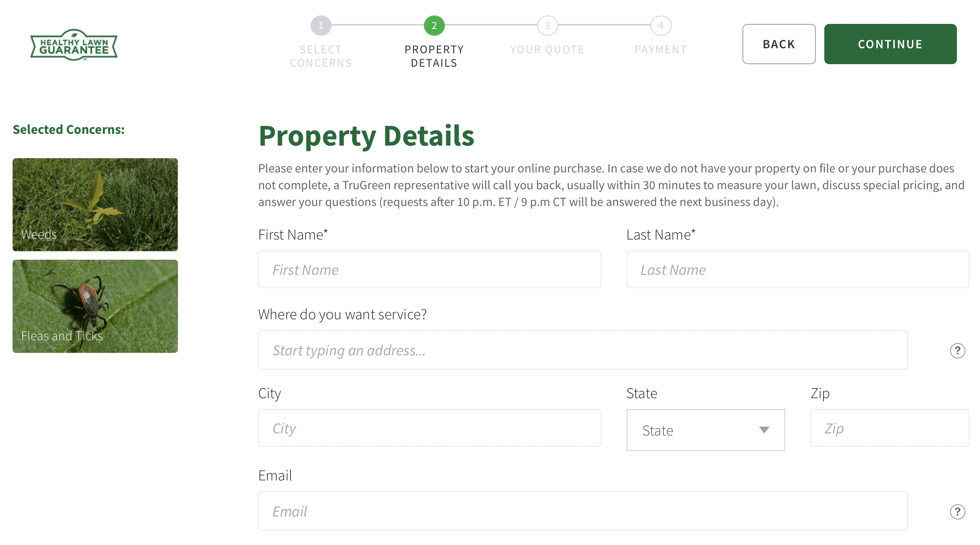
Task: Click the help icon beside address field
Action: click(x=957, y=351)
